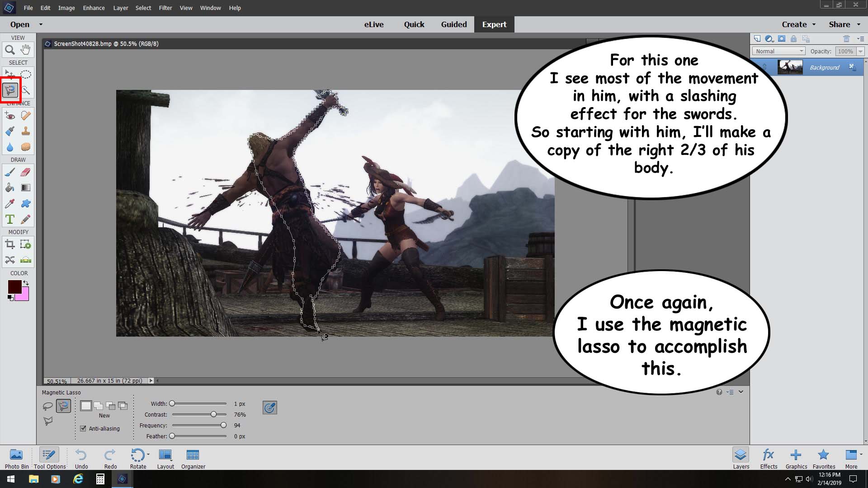Click the Undo button
The image size is (868, 488).
coord(81,458)
